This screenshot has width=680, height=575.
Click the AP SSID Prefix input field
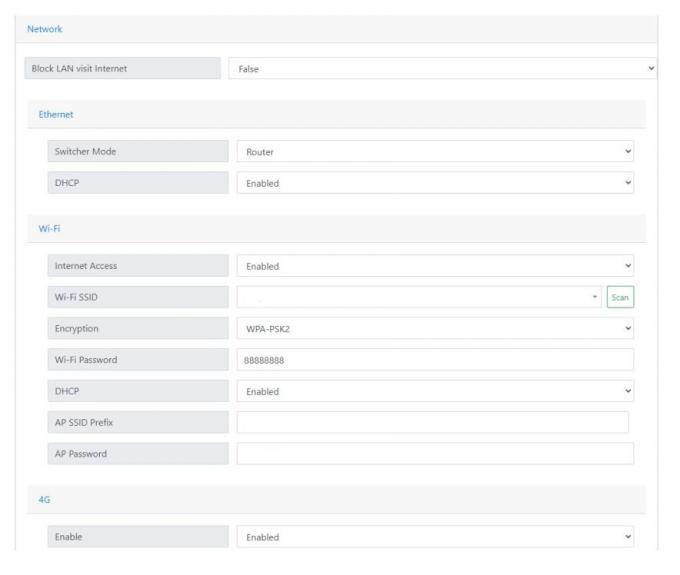tap(432, 422)
